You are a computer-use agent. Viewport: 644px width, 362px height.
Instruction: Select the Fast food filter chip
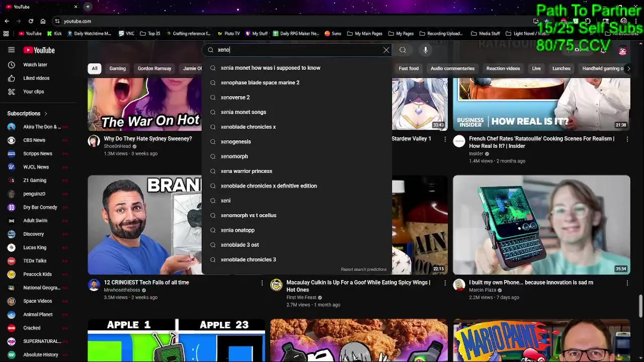[409, 68]
